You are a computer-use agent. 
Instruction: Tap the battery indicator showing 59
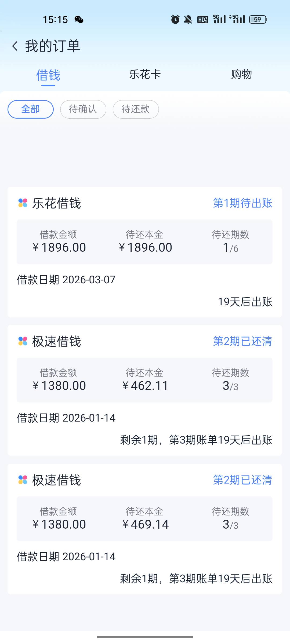tap(258, 19)
